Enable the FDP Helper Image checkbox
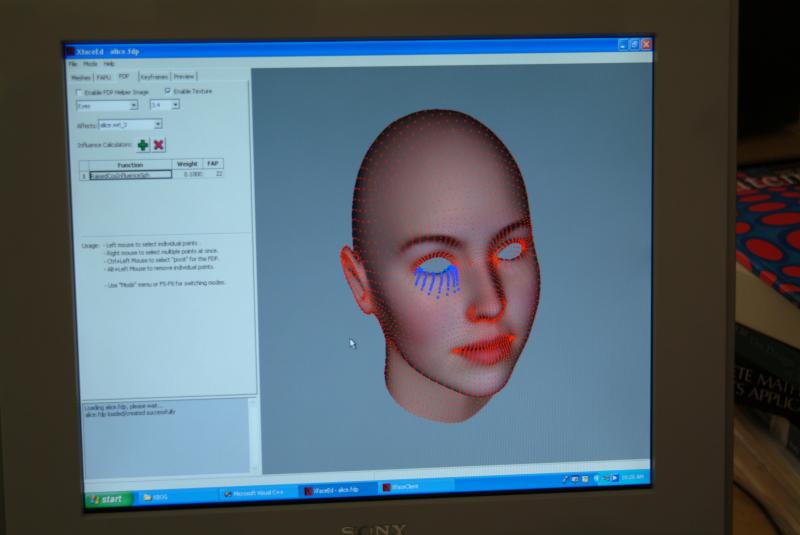This screenshot has height=535, width=800. (x=80, y=91)
